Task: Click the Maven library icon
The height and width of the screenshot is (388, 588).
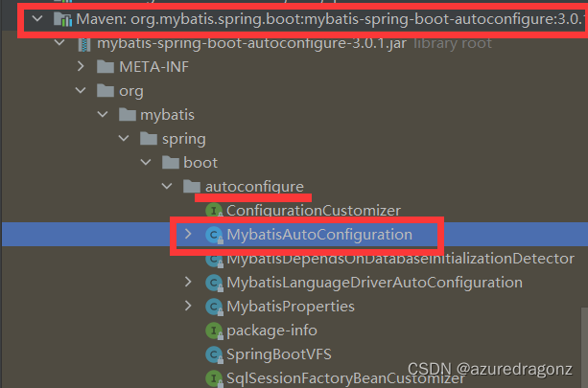Action: coord(62,19)
